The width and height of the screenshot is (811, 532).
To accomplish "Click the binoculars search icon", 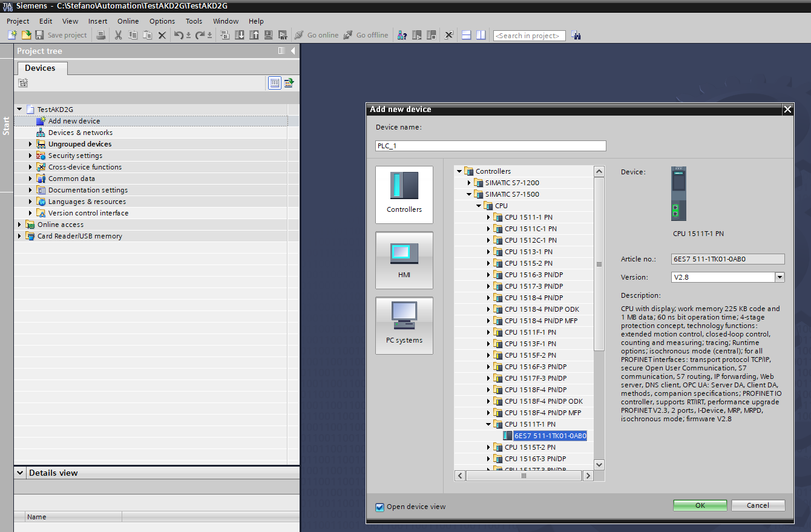I will (x=576, y=35).
